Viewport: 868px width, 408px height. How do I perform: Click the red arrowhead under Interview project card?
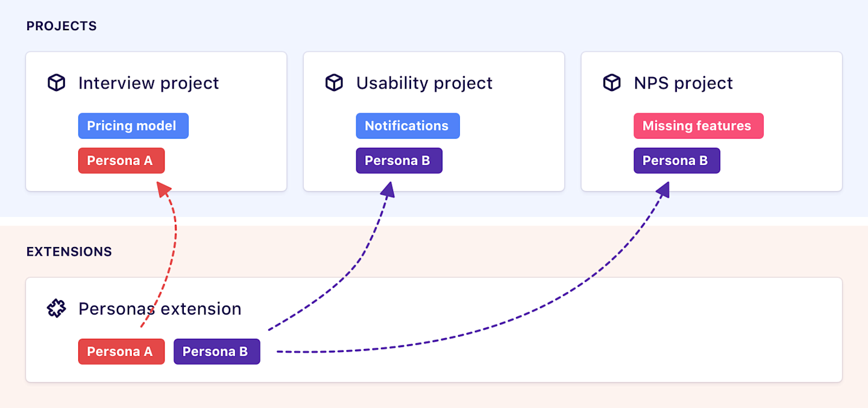click(162, 190)
